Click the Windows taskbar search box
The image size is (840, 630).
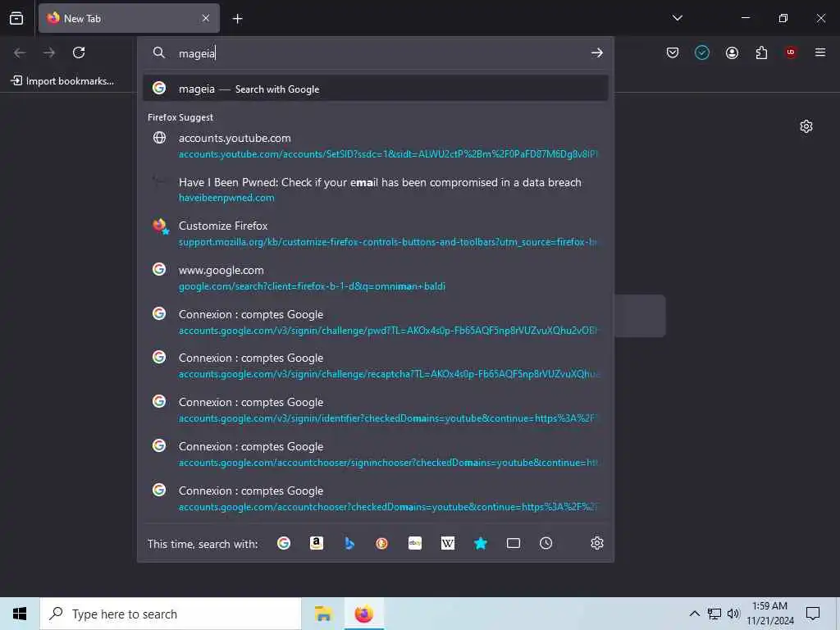171,614
